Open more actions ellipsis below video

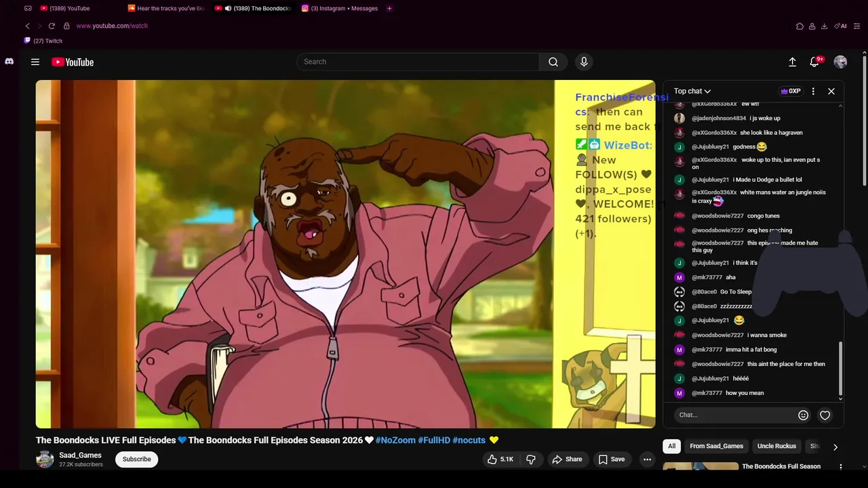647,459
